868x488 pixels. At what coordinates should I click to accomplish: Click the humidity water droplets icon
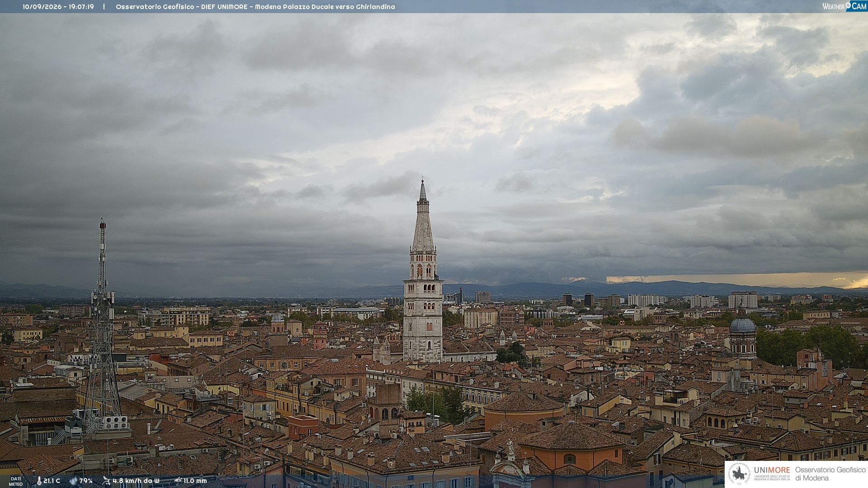coord(73,481)
